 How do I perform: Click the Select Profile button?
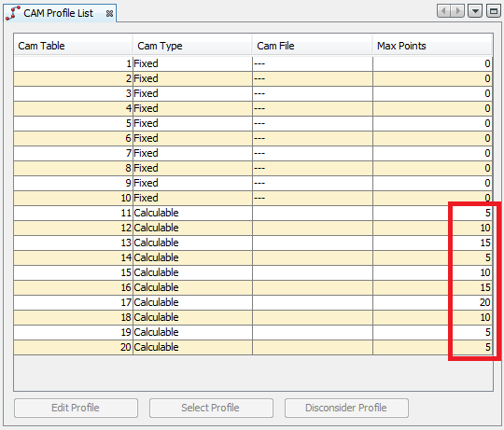pos(211,408)
